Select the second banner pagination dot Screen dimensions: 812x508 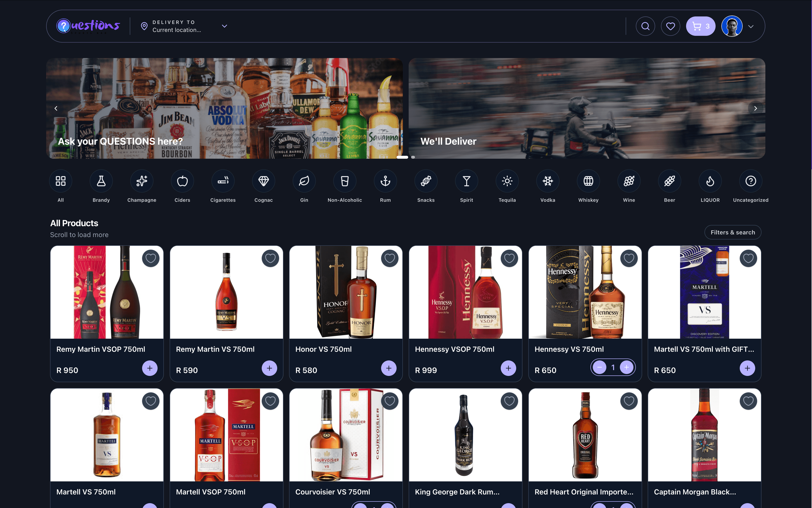click(413, 157)
